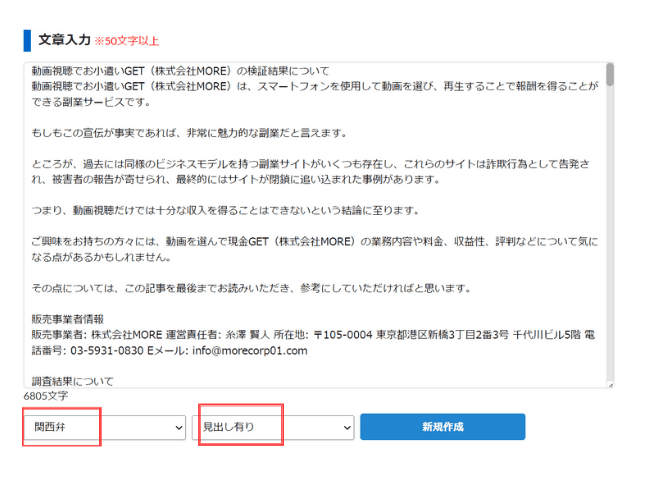This screenshot has width=650, height=481.
Task: Click the red ※50文字以上 note
Action: [126, 41]
